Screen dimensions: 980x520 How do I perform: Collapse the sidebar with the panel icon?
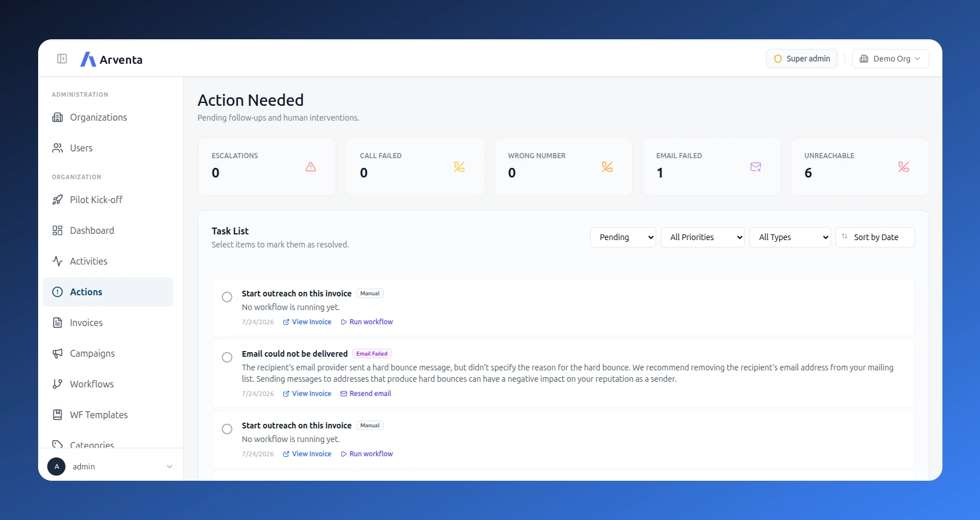[62, 59]
